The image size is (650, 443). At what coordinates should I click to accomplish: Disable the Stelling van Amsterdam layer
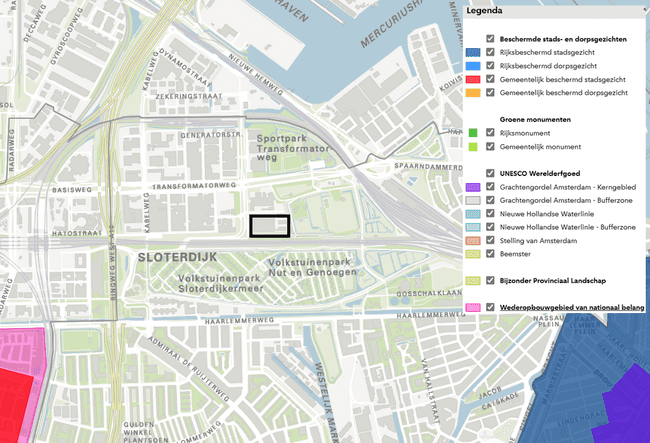tap(490, 241)
